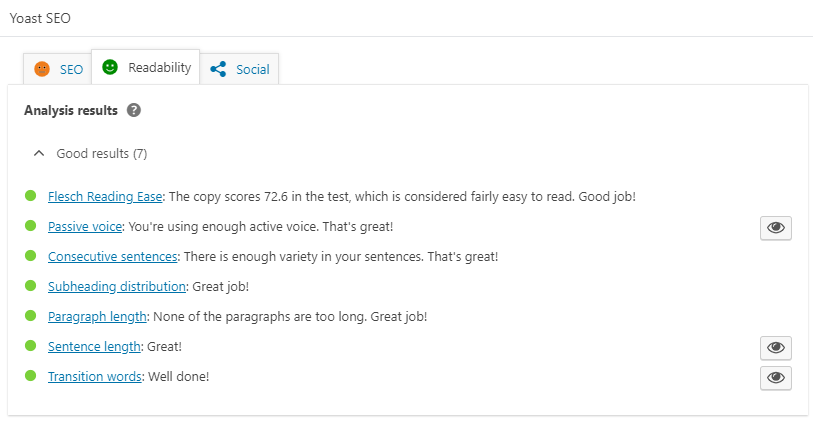Viewport: 813px width, 423px height.
Task: Click green bullet beside Subheading distribution
Action: coord(30,286)
